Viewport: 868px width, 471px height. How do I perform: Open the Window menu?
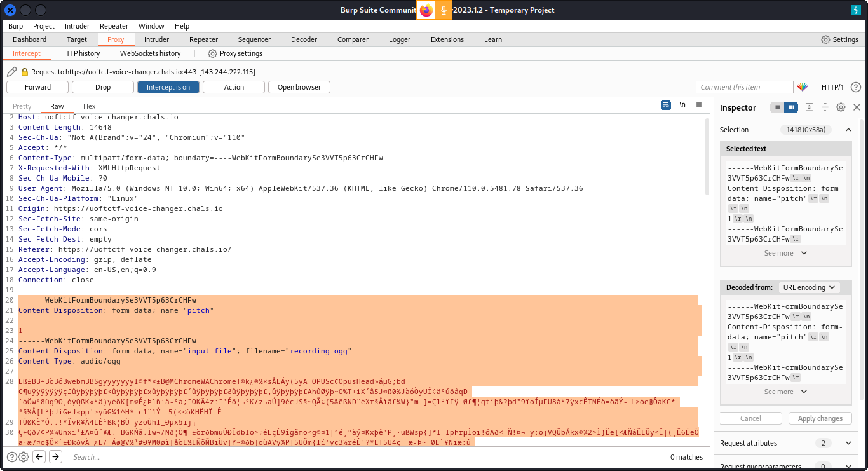click(x=151, y=26)
